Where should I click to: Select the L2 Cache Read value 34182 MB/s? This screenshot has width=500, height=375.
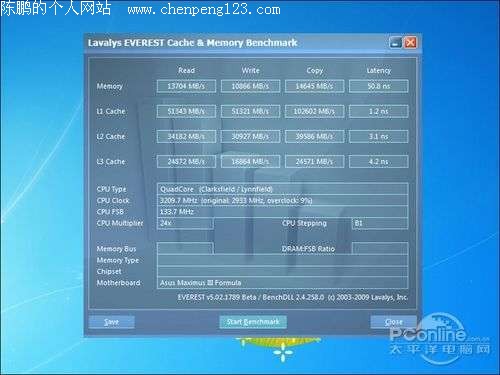coord(186,137)
